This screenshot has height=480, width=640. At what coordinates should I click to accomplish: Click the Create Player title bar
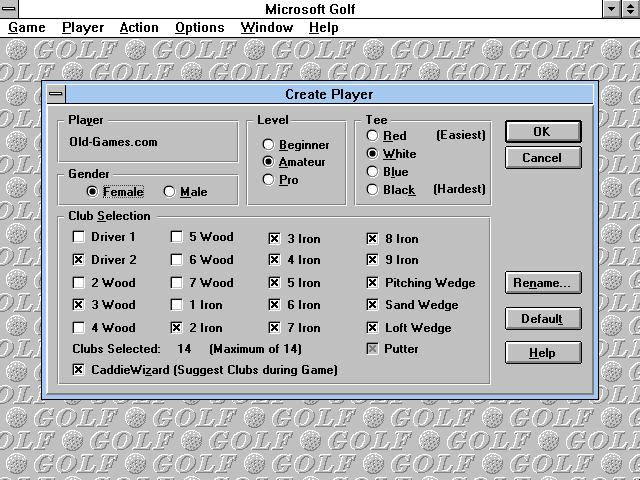(329, 94)
